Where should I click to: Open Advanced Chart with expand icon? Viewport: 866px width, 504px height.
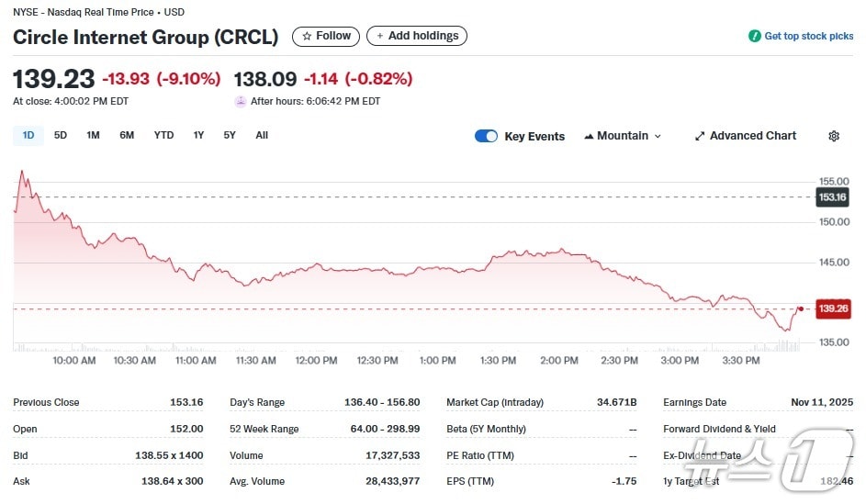pos(700,136)
